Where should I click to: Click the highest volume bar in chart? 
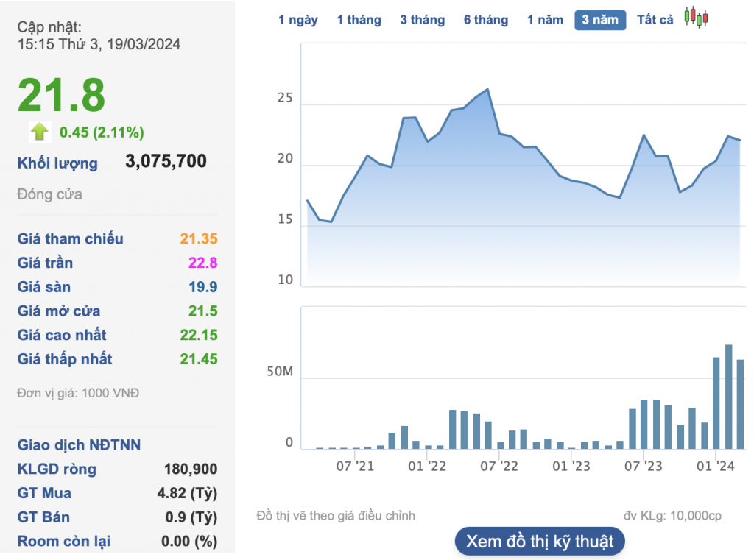click(x=728, y=397)
